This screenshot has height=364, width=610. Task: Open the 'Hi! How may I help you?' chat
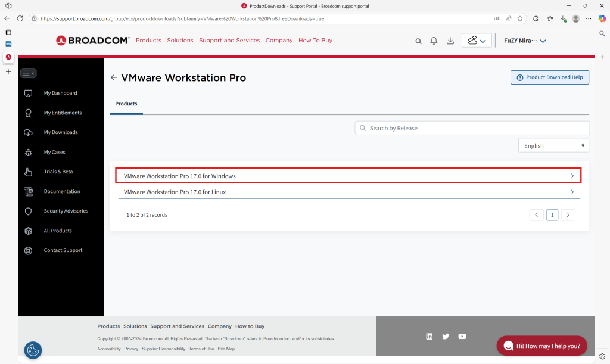click(541, 346)
